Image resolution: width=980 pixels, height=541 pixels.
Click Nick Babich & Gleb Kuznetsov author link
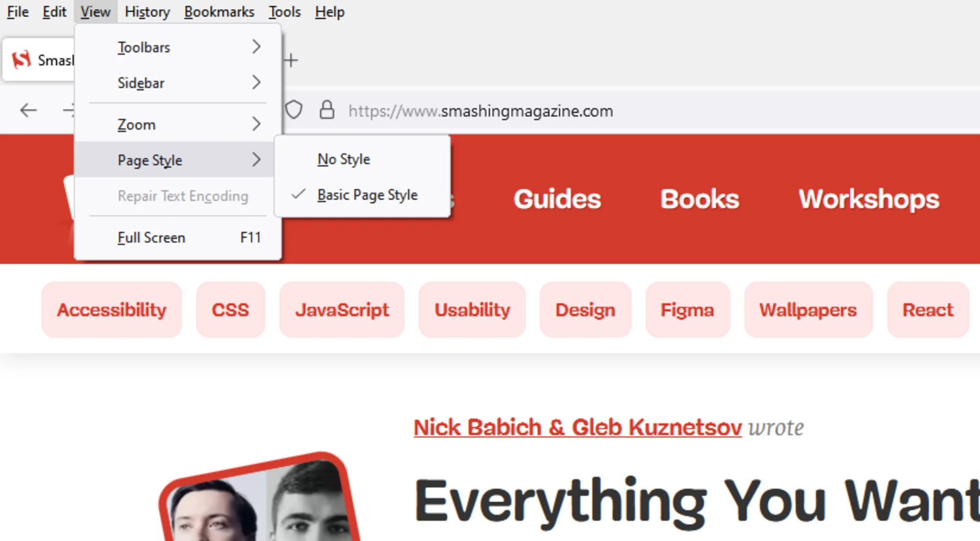tap(578, 427)
